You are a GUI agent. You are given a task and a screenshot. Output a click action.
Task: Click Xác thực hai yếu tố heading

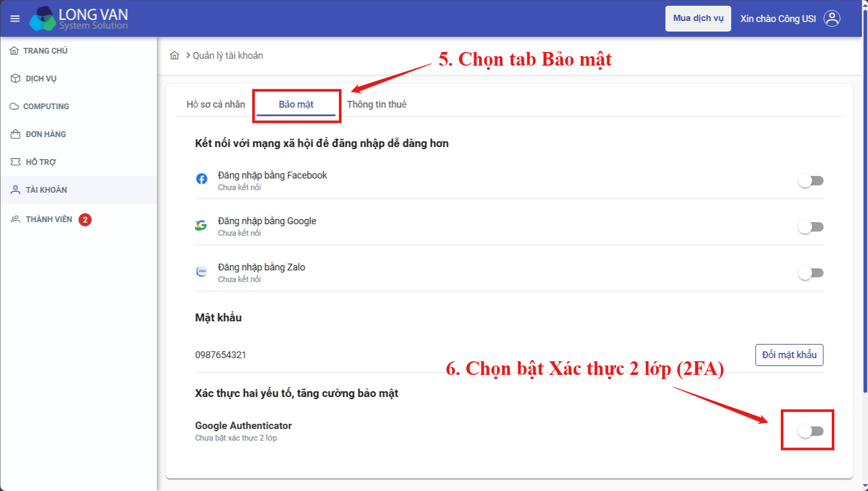tap(297, 393)
